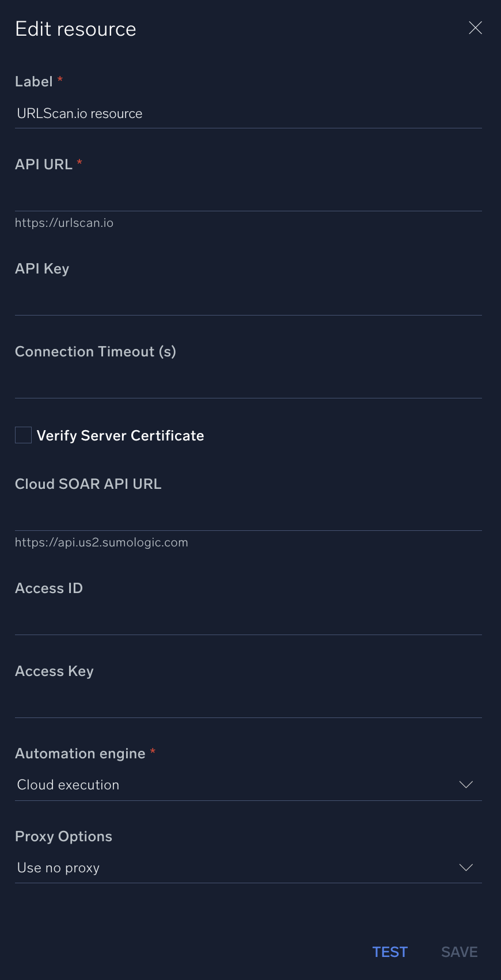
Task: Click the https://urlscan.io hint text
Action: pos(64,223)
